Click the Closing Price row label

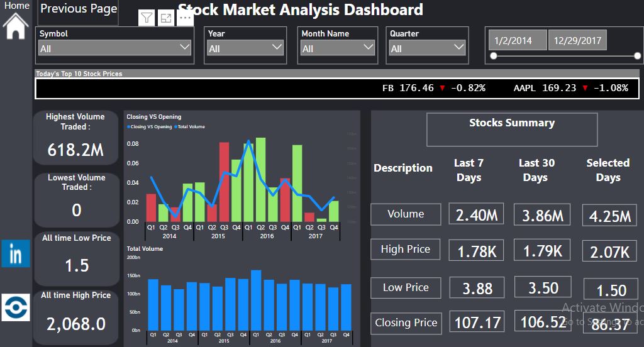406,323
